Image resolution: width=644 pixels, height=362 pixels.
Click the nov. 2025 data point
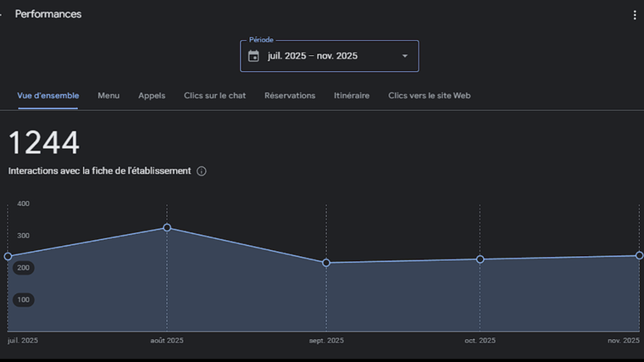tap(638, 255)
